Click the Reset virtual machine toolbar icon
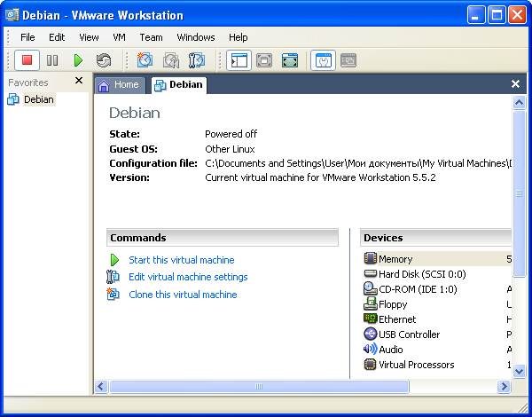 104,61
